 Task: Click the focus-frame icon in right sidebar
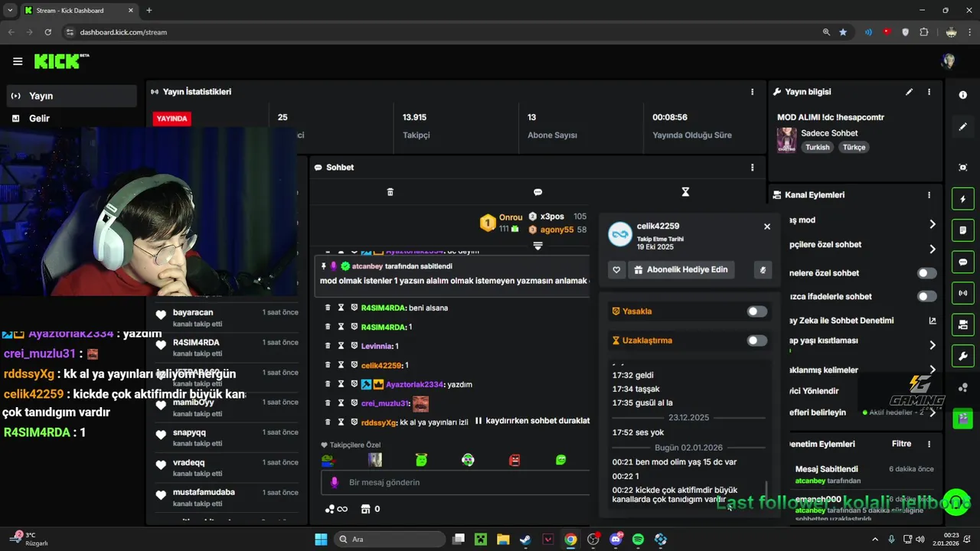click(x=963, y=168)
